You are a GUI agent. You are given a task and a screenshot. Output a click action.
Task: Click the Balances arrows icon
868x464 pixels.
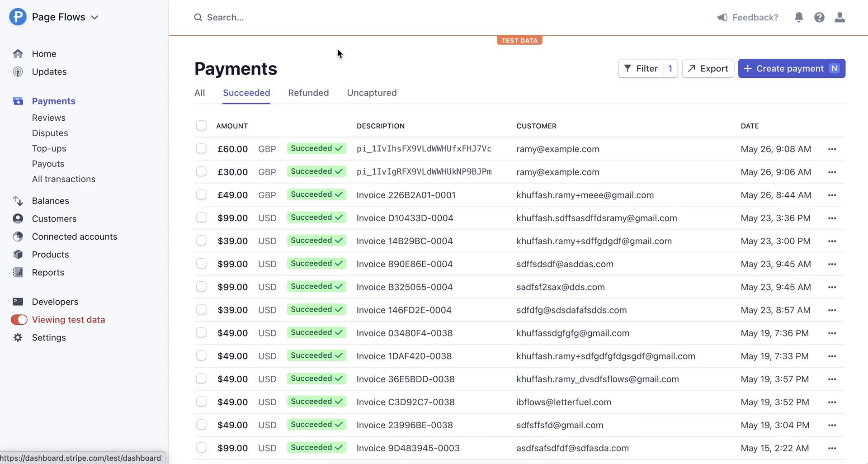coord(18,201)
